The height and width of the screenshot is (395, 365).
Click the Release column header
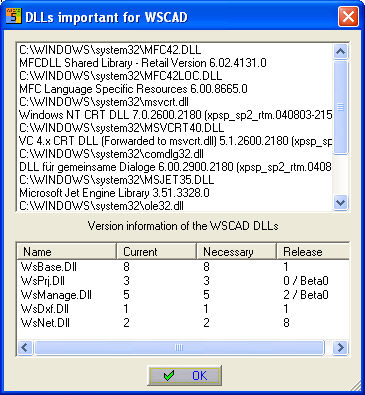[x=313, y=251]
